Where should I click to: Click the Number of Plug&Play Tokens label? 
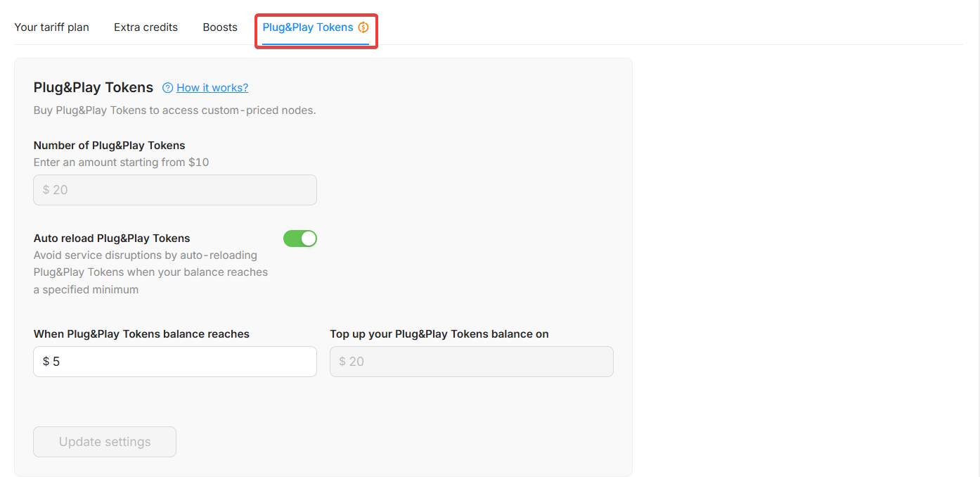[x=109, y=146]
